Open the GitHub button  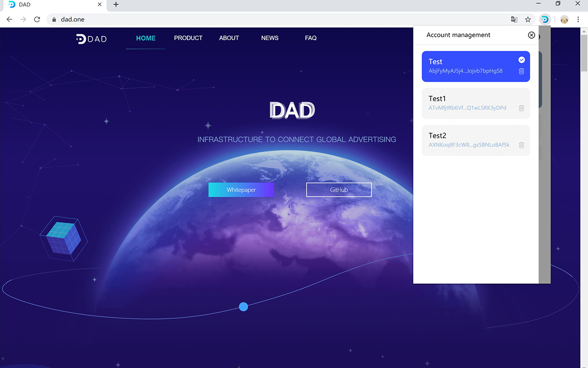pos(339,190)
